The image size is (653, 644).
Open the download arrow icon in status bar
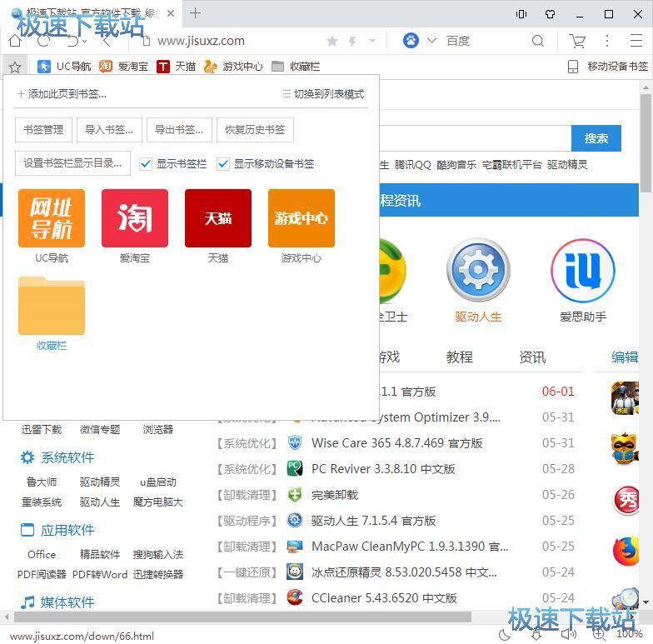(x=536, y=635)
